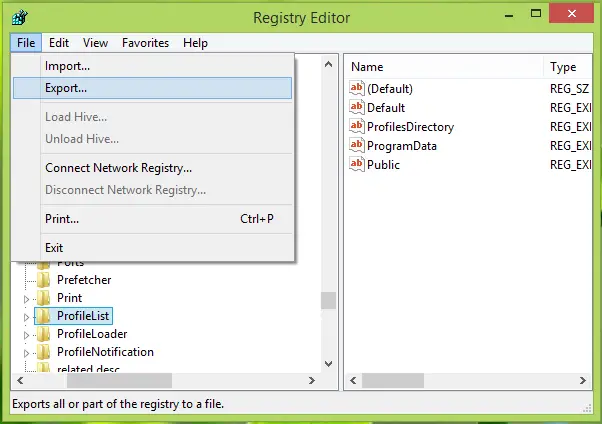Click REG_SZ type of (Default) row
Screen dimensions: 602x424
569,89
